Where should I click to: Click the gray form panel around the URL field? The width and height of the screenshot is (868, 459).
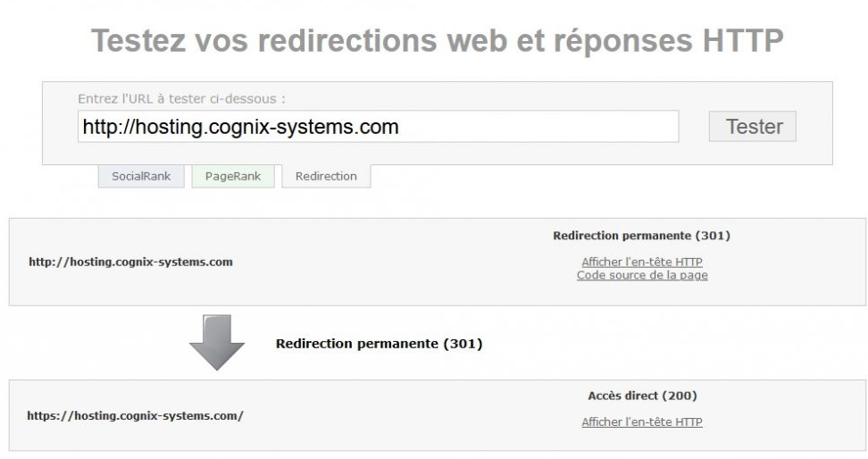[x=438, y=123]
